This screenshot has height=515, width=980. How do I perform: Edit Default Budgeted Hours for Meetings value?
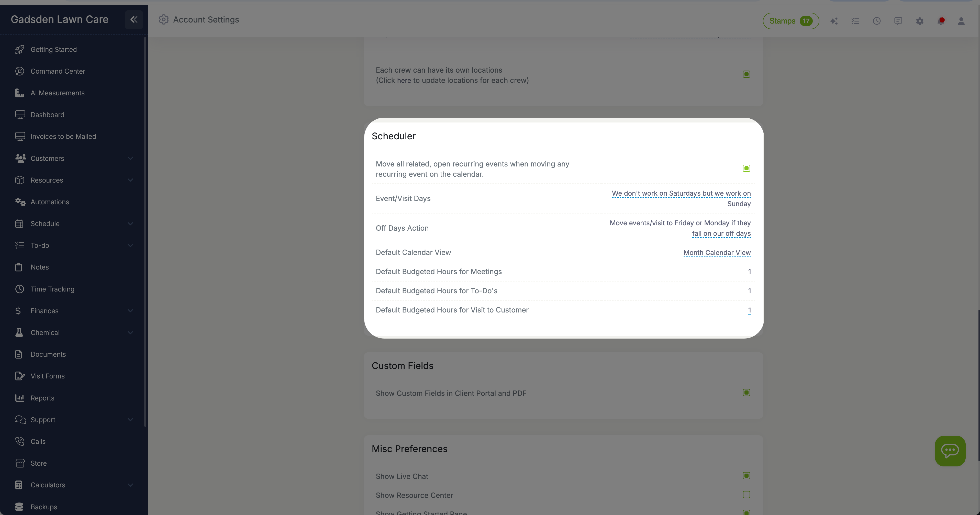coord(749,272)
